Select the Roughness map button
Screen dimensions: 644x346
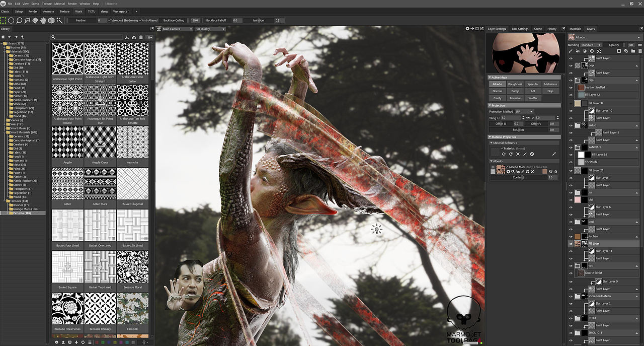tap(515, 84)
